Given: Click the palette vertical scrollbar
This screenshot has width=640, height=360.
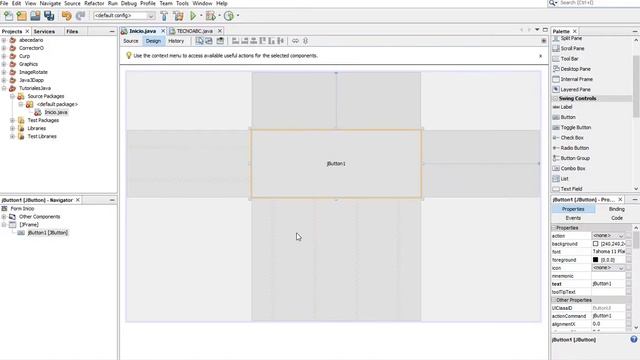Looking at the screenshot, I should (636, 86).
